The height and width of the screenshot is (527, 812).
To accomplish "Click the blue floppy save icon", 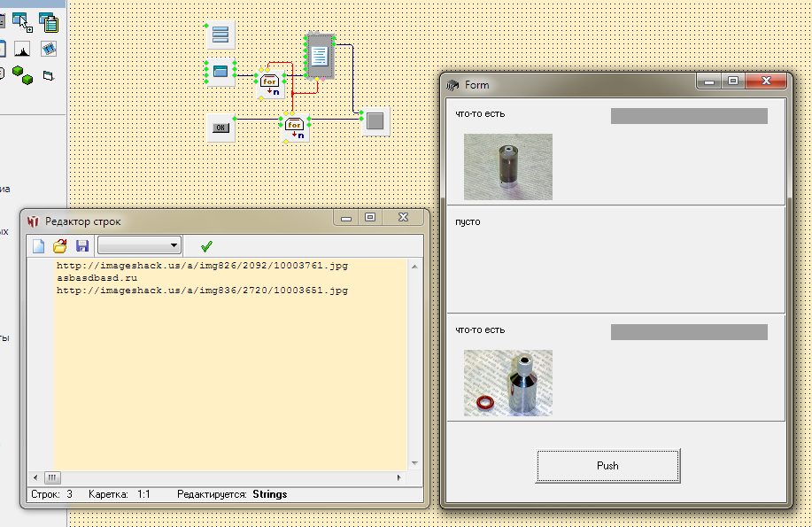I will pyautogui.click(x=82, y=246).
